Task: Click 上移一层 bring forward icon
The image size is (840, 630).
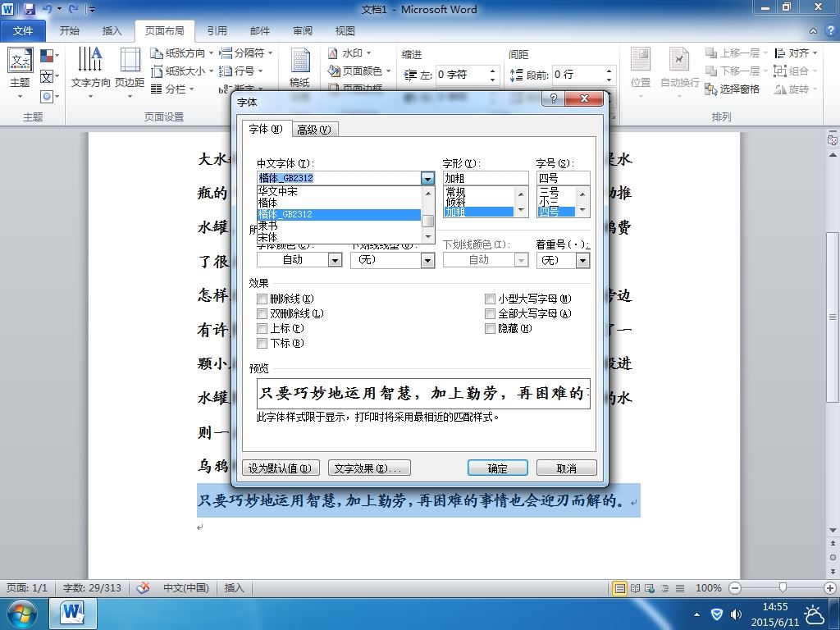Action: [710, 53]
